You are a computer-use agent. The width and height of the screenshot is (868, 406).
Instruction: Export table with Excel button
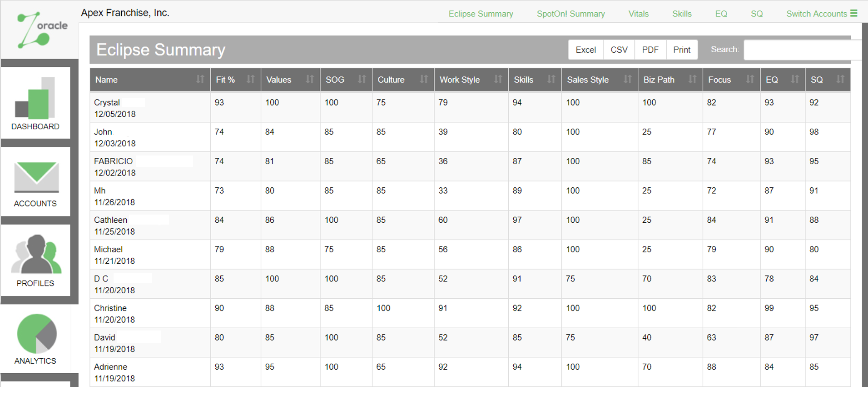(x=585, y=50)
